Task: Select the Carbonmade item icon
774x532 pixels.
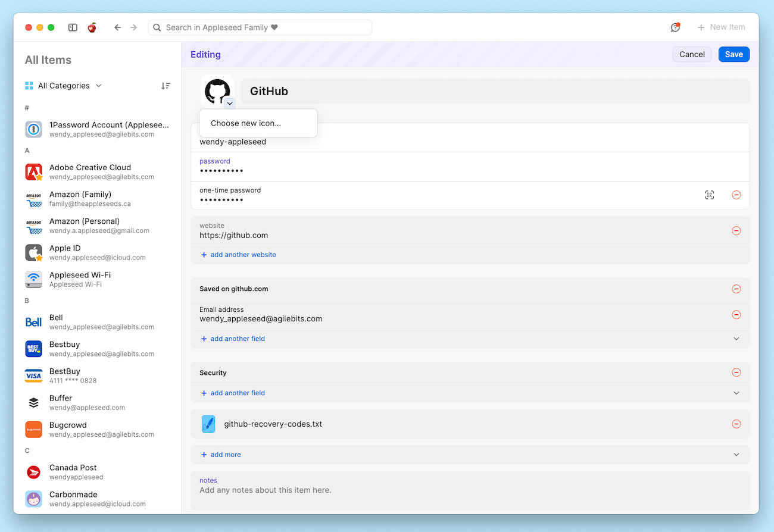Action: 34,499
